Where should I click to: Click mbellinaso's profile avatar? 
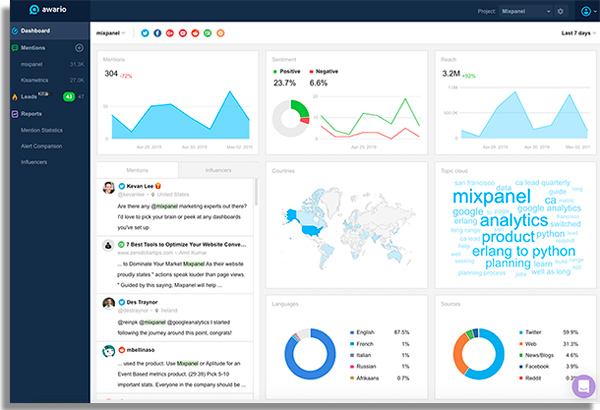(109, 351)
